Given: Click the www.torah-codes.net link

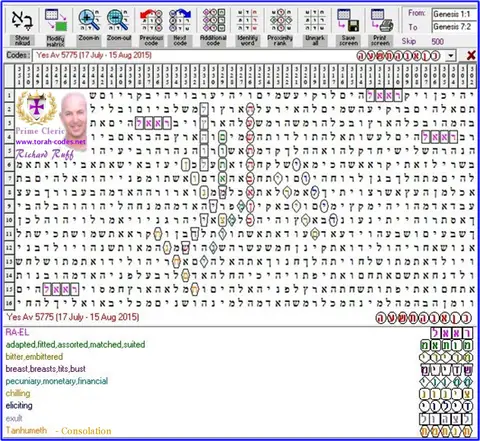Looking at the screenshot, I should tap(50, 142).
